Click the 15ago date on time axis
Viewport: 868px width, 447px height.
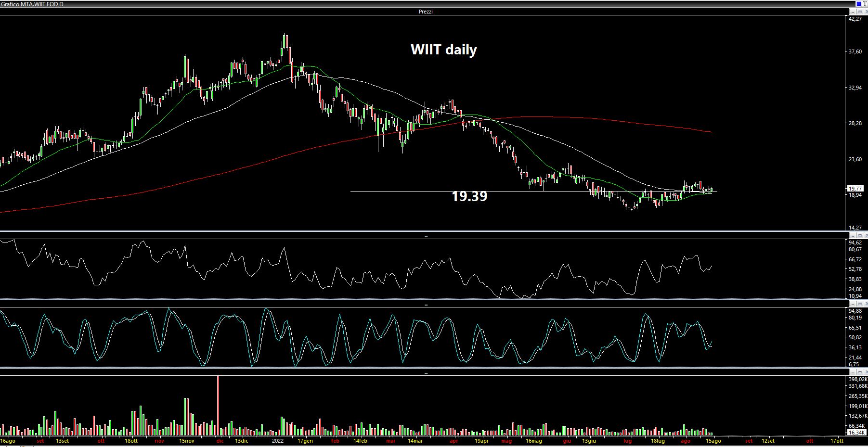tap(713, 441)
